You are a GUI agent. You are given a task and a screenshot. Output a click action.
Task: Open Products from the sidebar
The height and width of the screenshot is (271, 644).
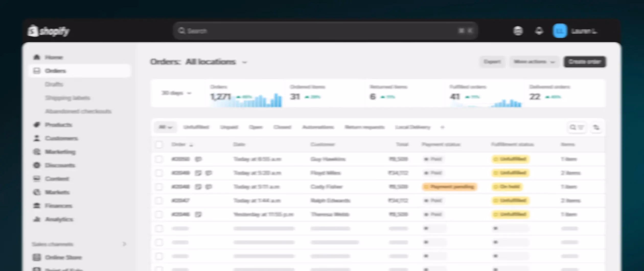[58, 125]
